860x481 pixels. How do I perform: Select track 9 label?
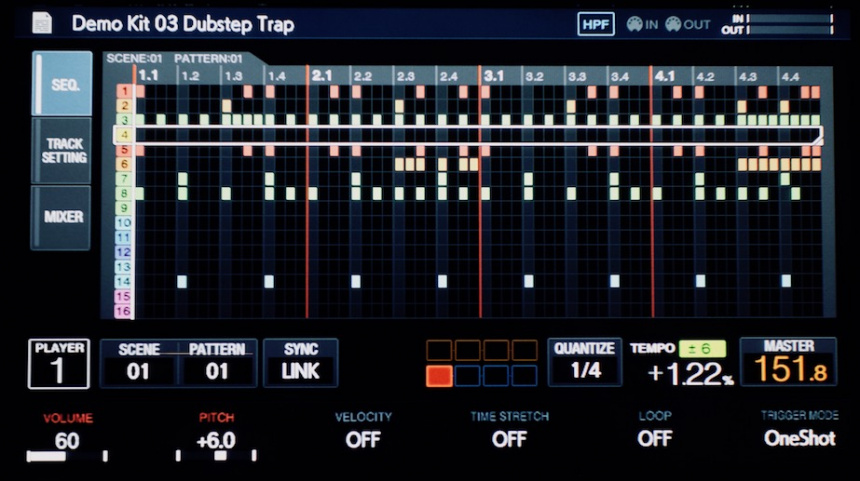[125, 208]
